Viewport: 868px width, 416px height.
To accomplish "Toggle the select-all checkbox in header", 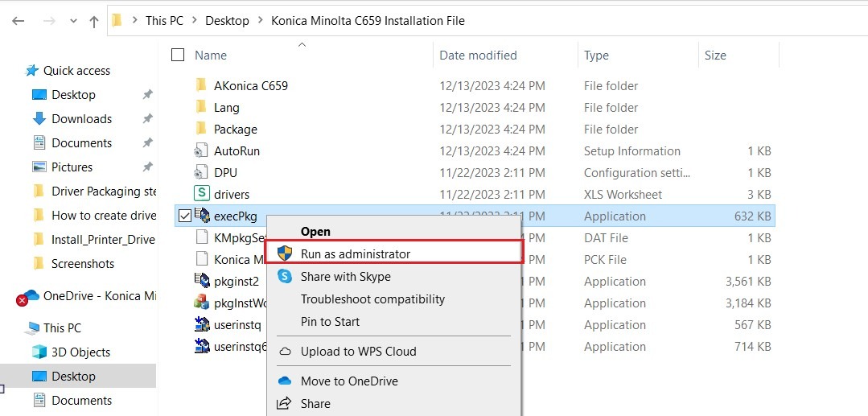I will [178, 56].
